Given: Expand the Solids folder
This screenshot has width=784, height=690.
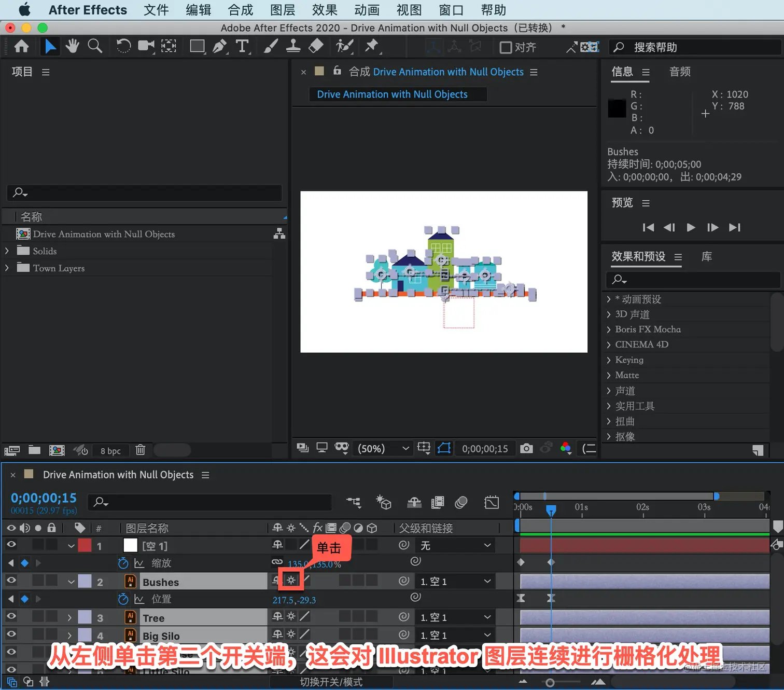Looking at the screenshot, I should click(x=7, y=251).
